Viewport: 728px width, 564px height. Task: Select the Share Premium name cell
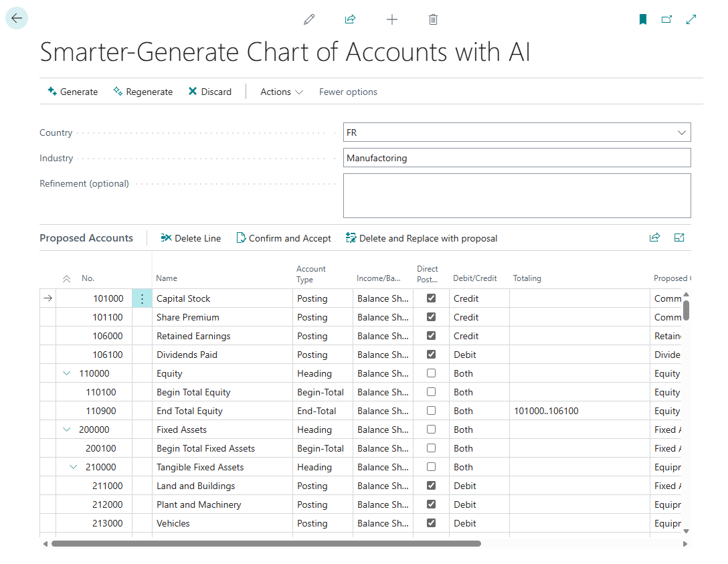tap(222, 317)
